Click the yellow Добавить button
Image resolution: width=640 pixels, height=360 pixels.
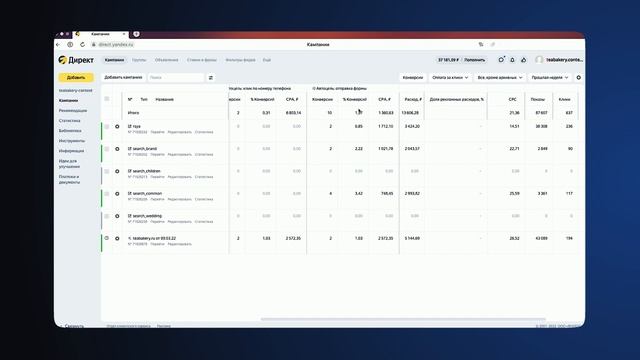coord(76,78)
